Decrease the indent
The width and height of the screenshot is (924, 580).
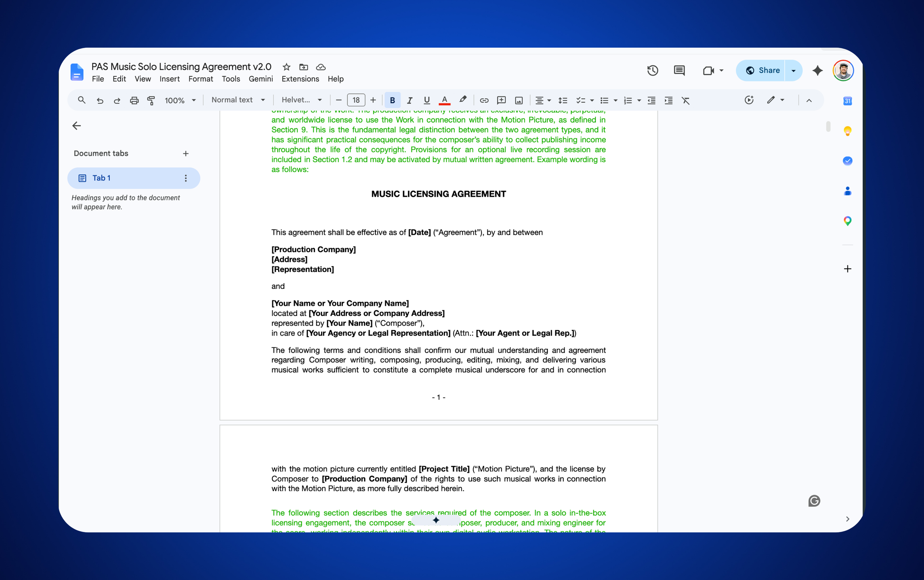click(x=651, y=101)
